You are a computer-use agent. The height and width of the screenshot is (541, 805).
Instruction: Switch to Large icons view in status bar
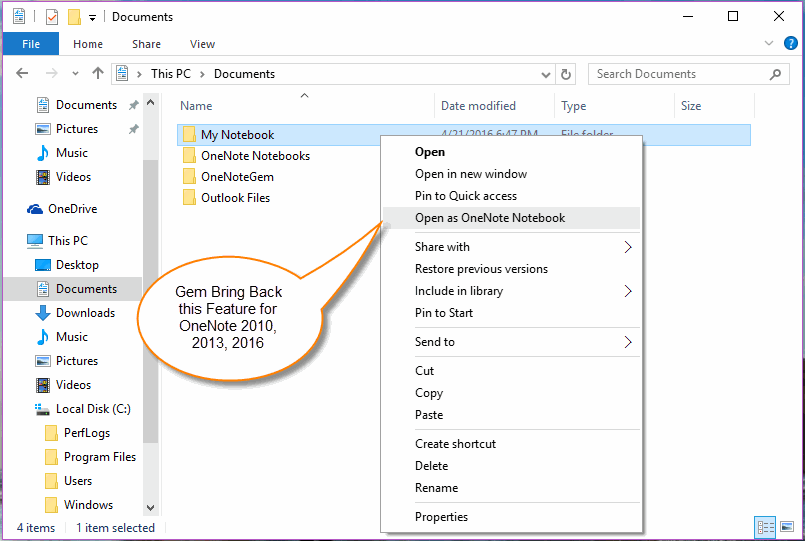point(787,527)
